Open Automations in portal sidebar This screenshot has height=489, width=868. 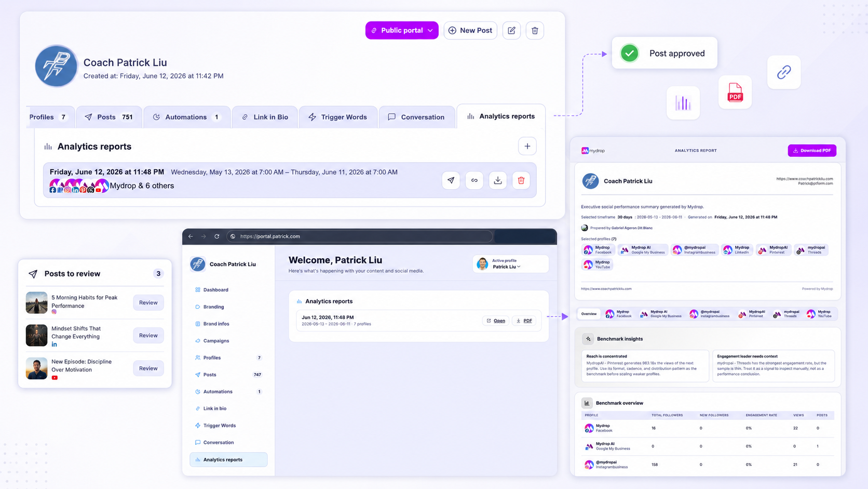click(x=228, y=391)
